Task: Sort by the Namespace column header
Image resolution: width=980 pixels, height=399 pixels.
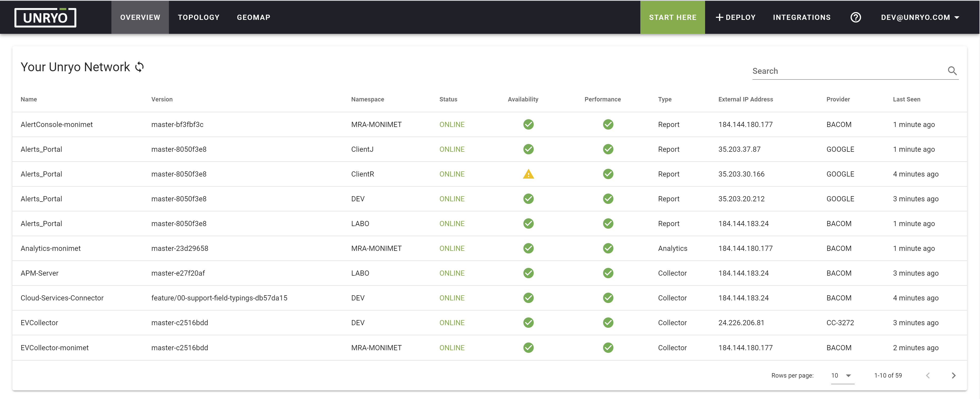Action: click(368, 99)
